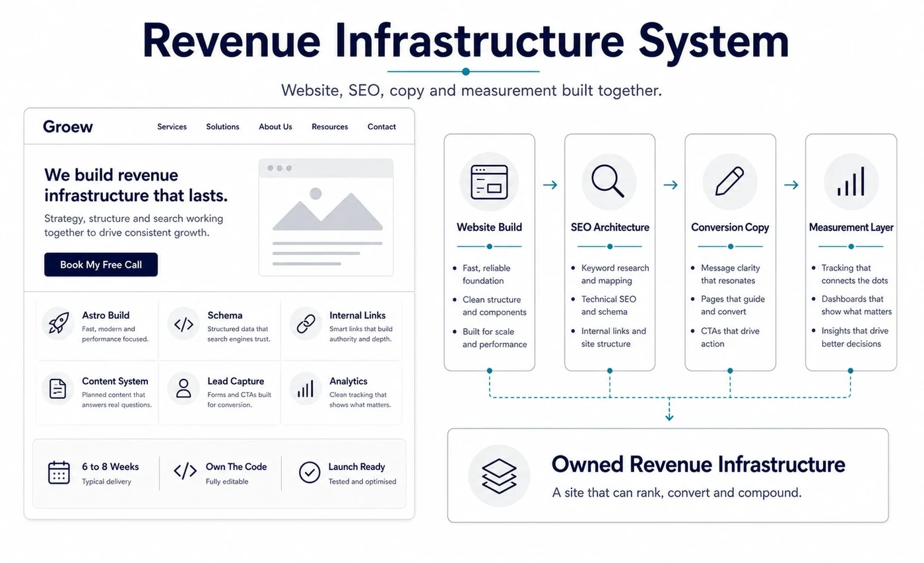924x563 pixels.
Task: Click the 'Dashboards that show what matters' bullet
Action: 857,305
